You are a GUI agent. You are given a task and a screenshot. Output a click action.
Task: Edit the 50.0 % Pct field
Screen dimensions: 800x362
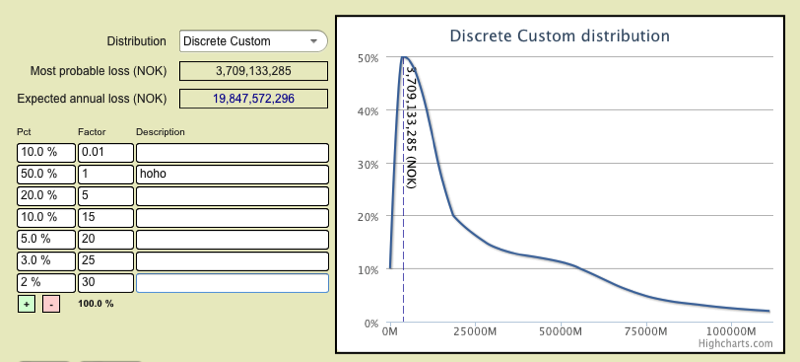tap(46, 174)
